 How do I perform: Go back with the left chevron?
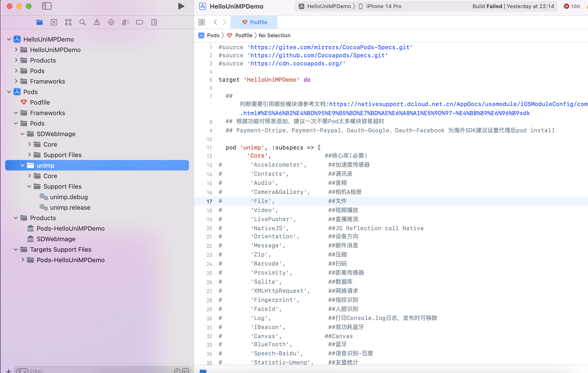(x=215, y=22)
